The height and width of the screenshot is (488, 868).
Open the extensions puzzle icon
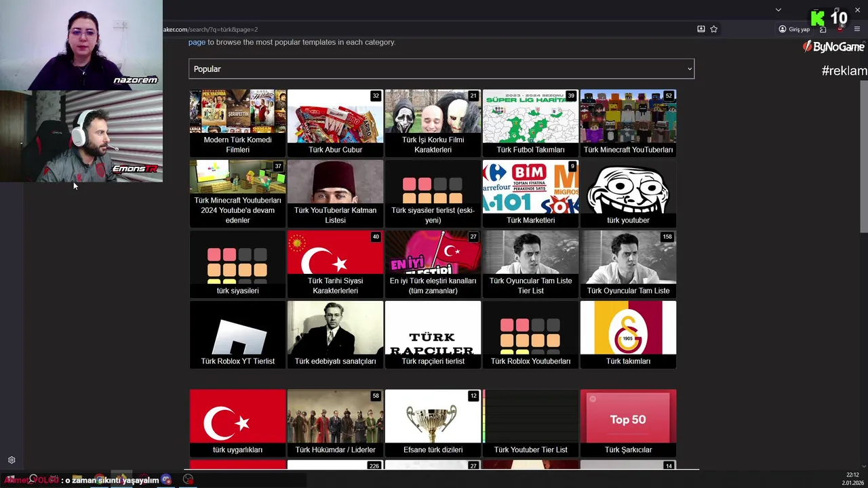[823, 29]
